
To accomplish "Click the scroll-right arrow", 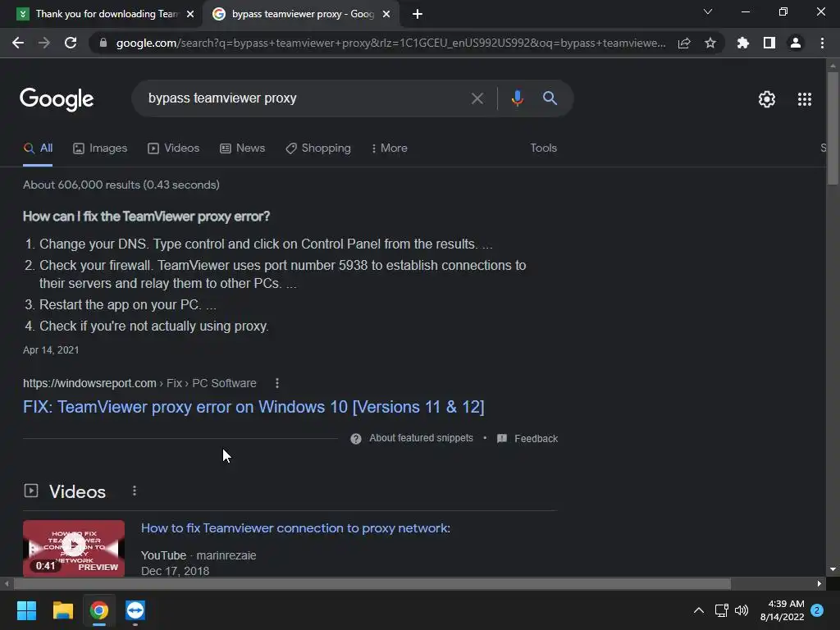I will [819, 583].
